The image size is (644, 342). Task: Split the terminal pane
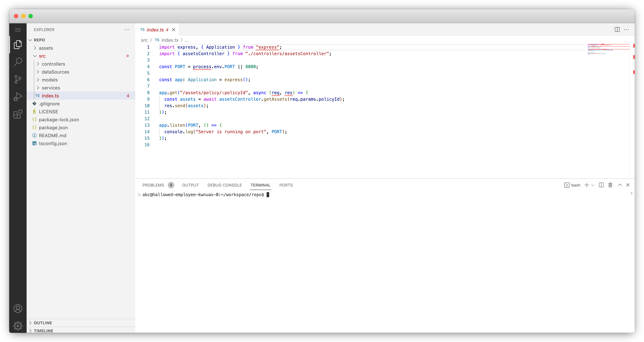click(601, 185)
